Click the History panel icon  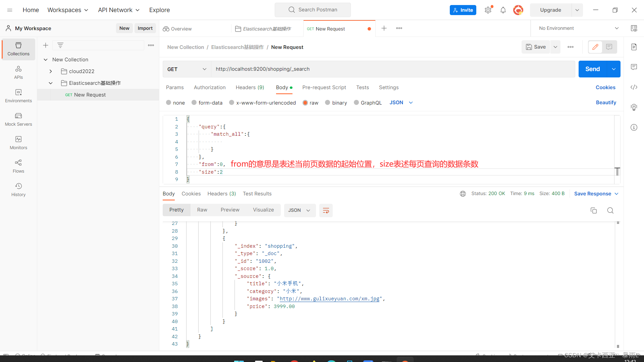click(x=18, y=186)
